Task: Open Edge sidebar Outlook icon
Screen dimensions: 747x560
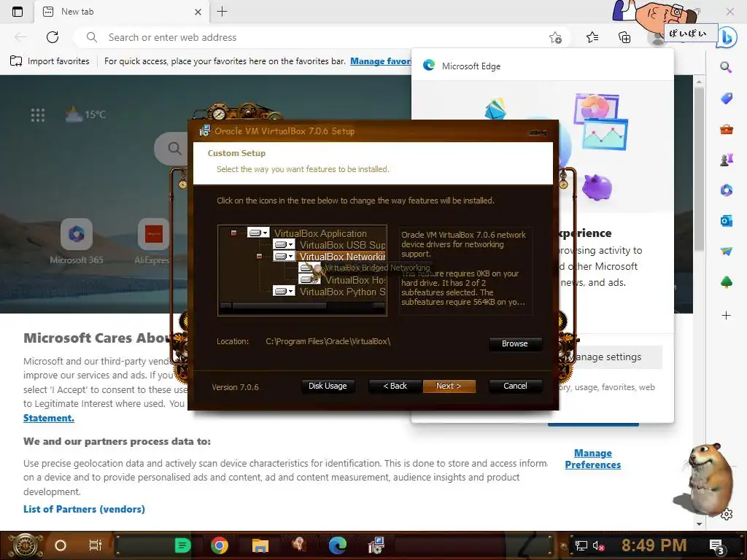Action: [x=726, y=221]
